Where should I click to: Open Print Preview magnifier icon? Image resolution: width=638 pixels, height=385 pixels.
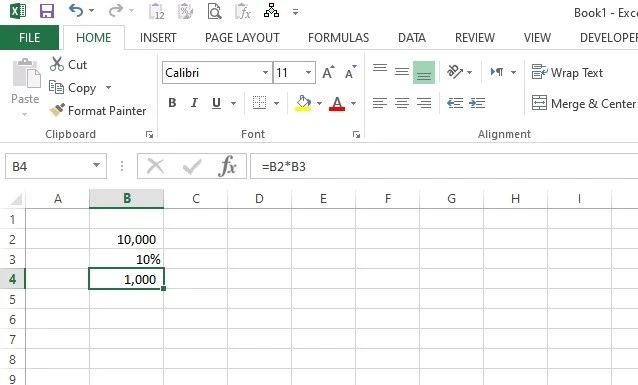[x=214, y=11]
